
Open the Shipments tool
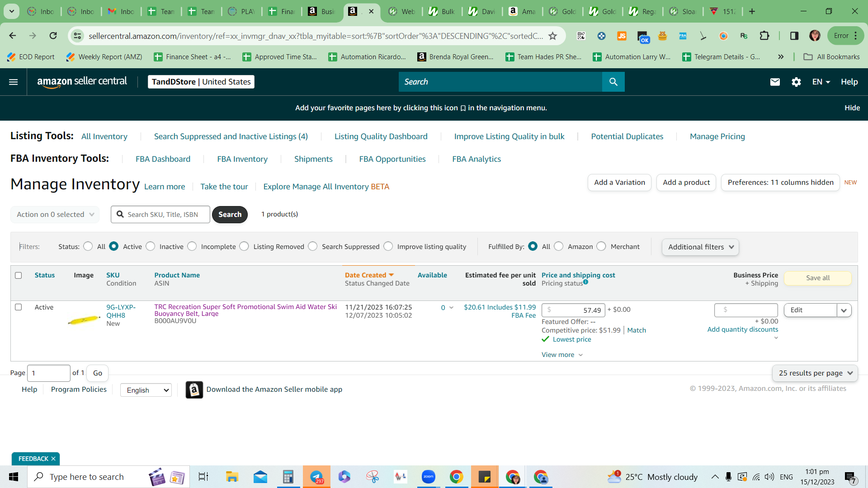(313, 159)
